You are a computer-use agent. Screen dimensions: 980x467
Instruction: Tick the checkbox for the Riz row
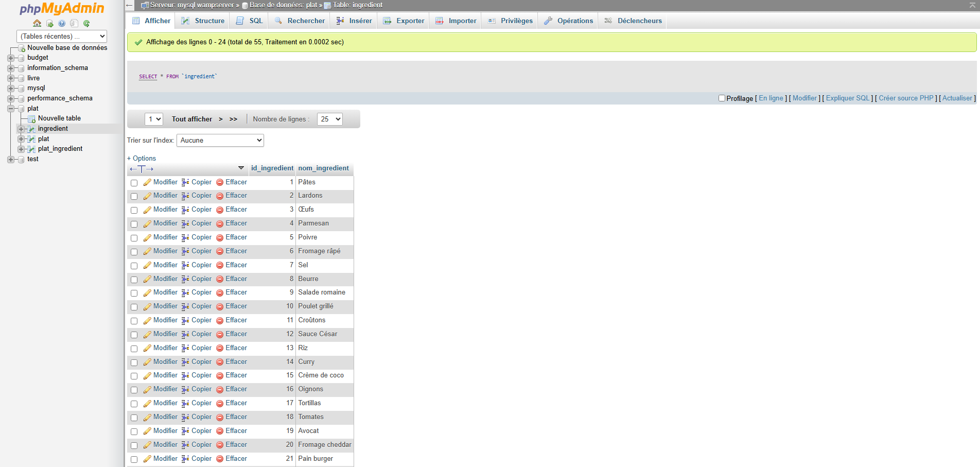134,349
